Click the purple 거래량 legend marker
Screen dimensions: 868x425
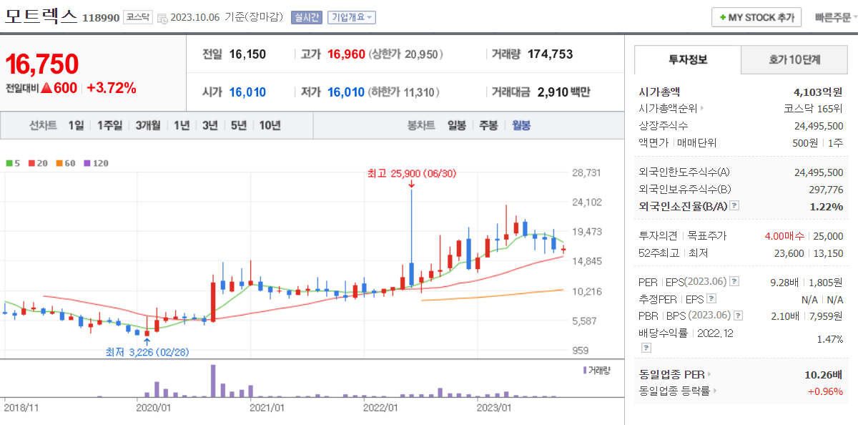click(x=585, y=370)
